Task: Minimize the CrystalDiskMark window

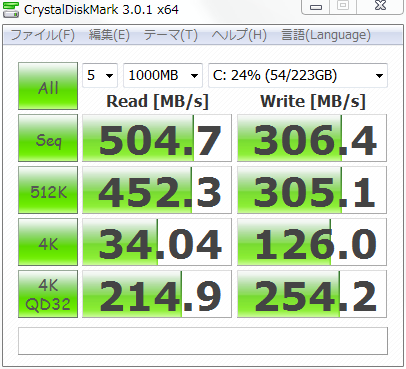Action: point(316,7)
